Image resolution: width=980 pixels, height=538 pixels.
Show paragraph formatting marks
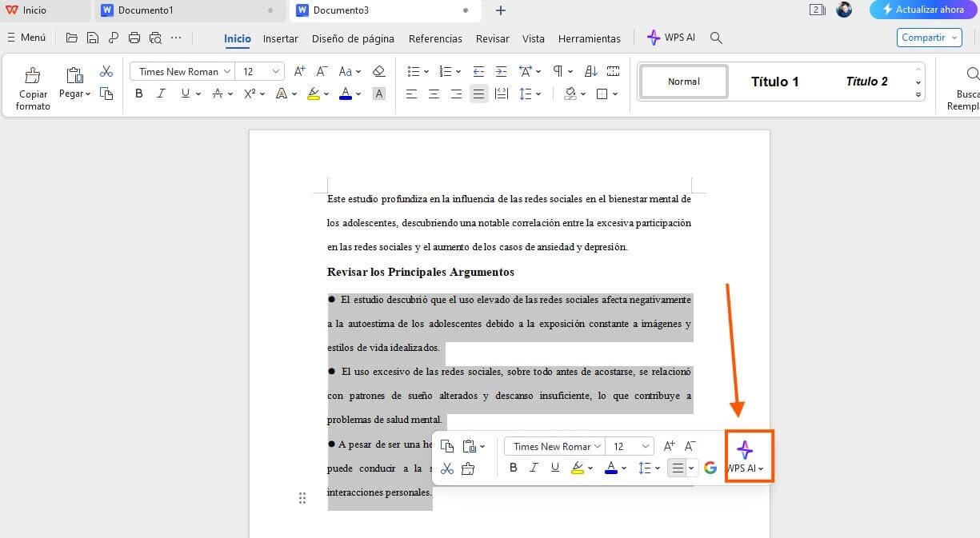click(x=558, y=70)
